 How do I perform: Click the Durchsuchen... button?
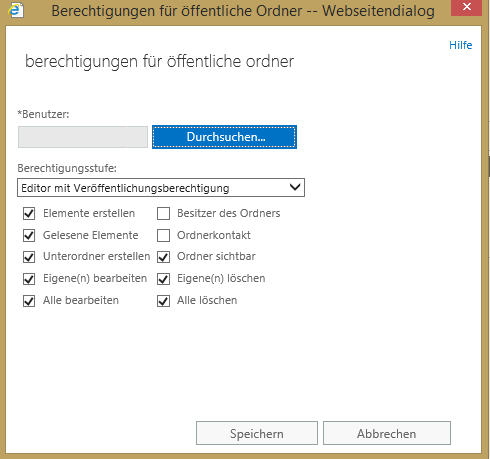[224, 137]
